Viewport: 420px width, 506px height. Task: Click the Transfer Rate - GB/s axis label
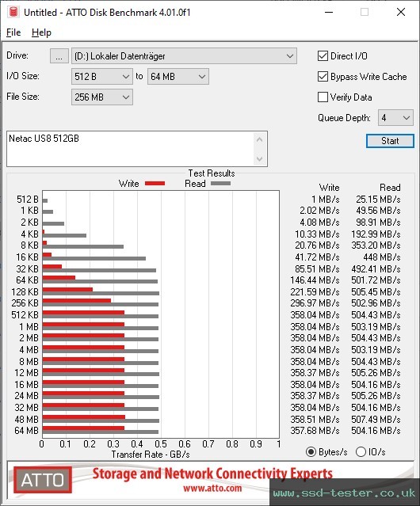pos(151,455)
